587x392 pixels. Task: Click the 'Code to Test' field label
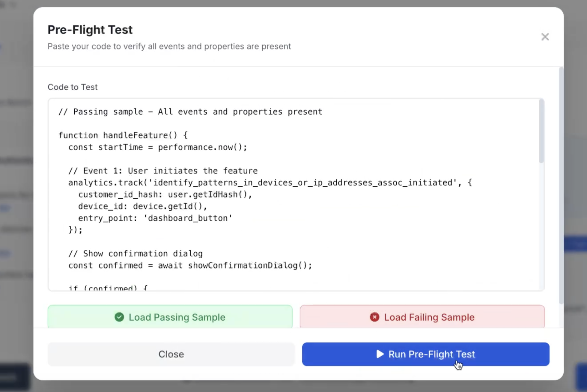(x=73, y=87)
